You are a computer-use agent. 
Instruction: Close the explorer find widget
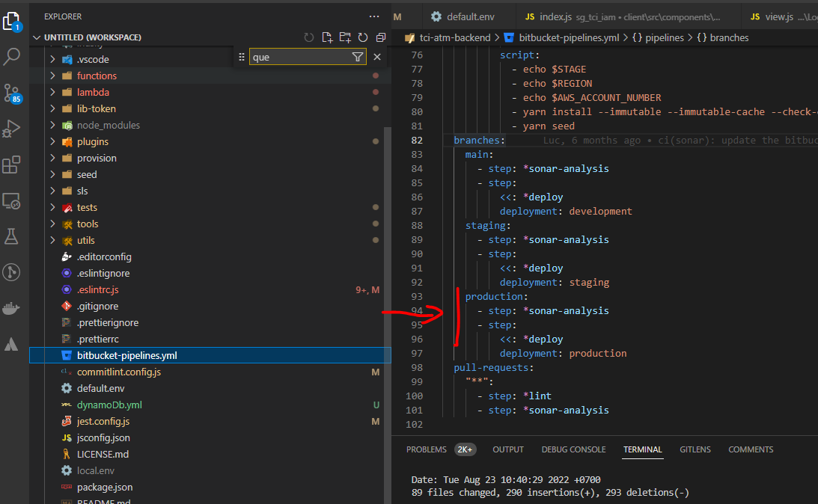[377, 57]
